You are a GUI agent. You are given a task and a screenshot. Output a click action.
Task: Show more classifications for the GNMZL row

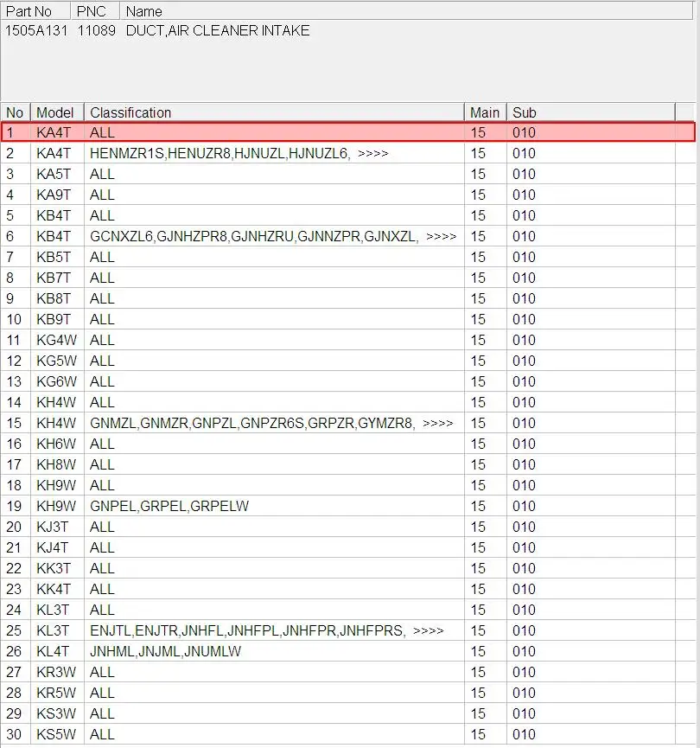[438, 423]
